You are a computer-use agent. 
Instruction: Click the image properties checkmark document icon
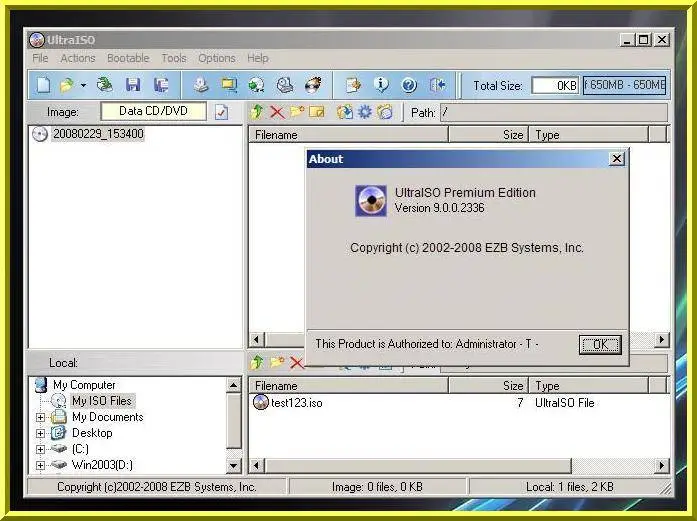point(221,112)
